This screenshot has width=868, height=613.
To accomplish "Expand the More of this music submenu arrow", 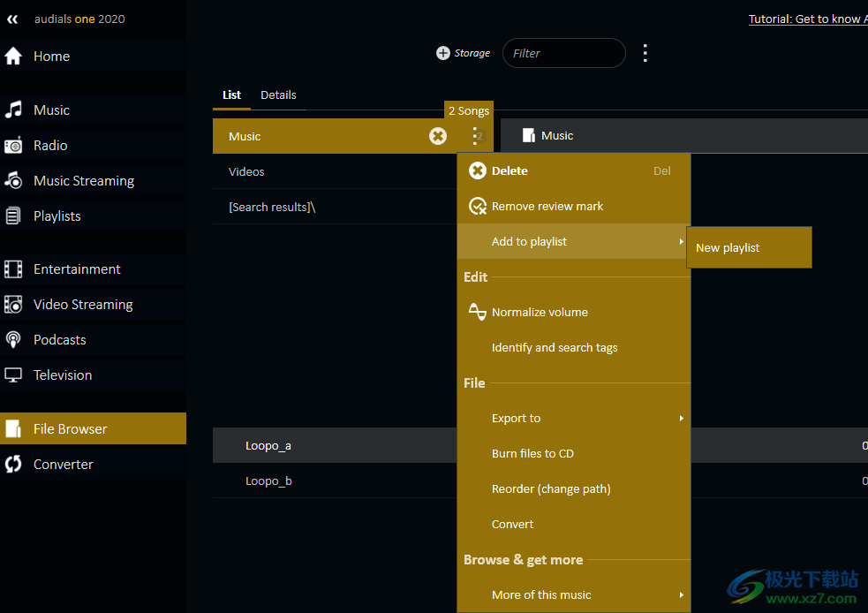I will click(x=682, y=594).
